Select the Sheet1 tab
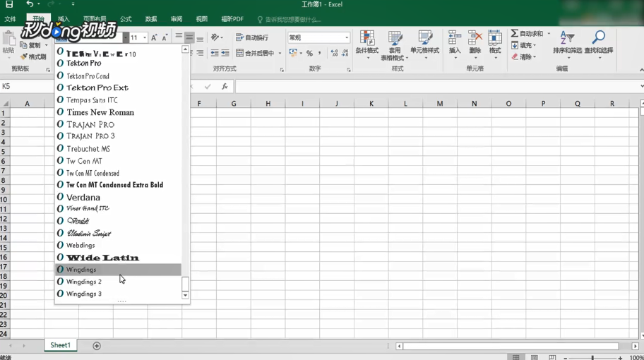This screenshot has height=360, width=644. [x=61, y=345]
